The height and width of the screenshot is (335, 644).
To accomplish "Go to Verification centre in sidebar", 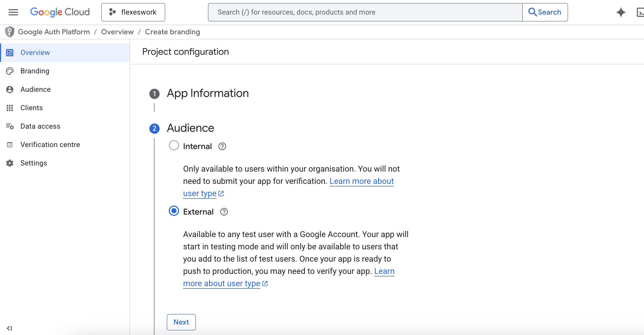I will coord(50,145).
